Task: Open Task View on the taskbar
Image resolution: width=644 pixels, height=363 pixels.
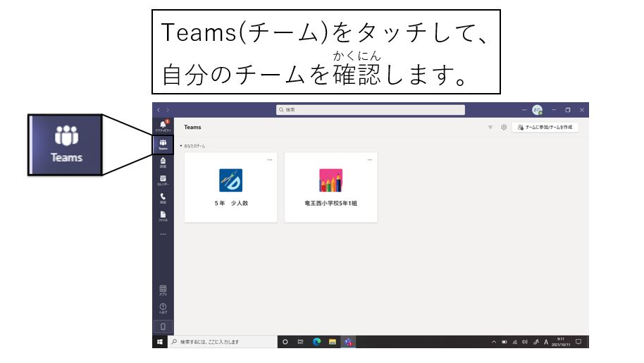Action: pyautogui.click(x=301, y=342)
